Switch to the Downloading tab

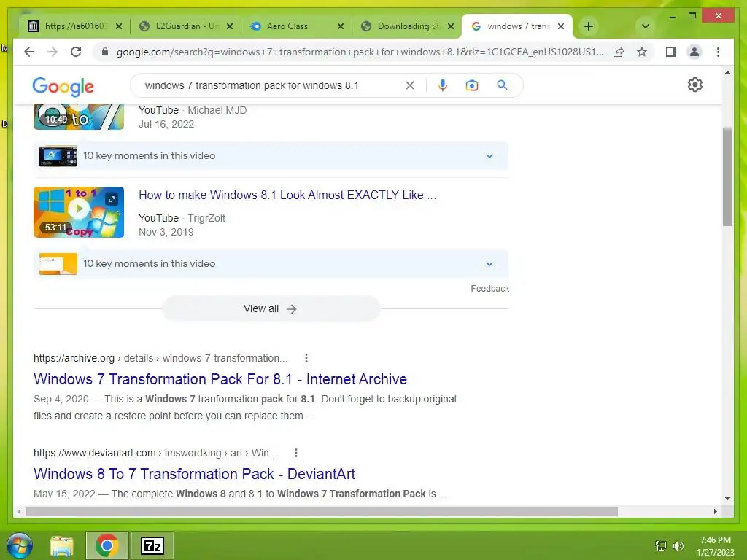pyautogui.click(x=406, y=26)
